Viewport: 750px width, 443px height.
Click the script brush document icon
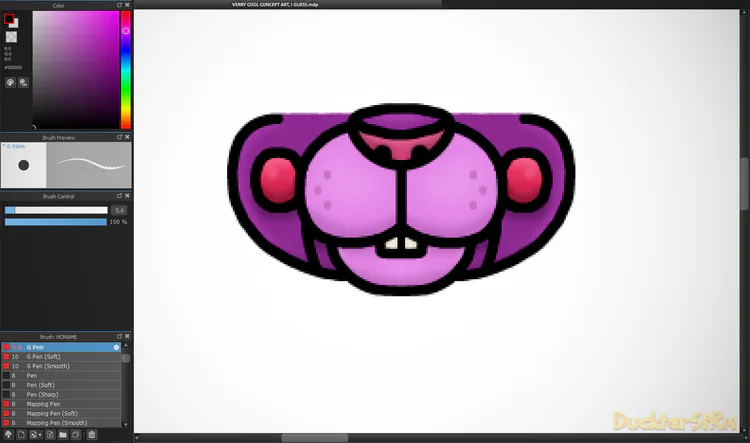pyautogui.click(x=50, y=434)
